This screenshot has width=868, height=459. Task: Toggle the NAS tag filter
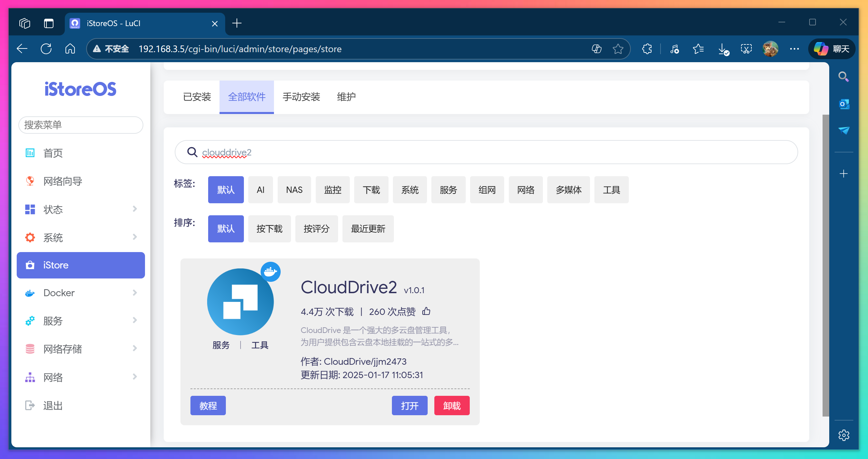pyautogui.click(x=294, y=190)
